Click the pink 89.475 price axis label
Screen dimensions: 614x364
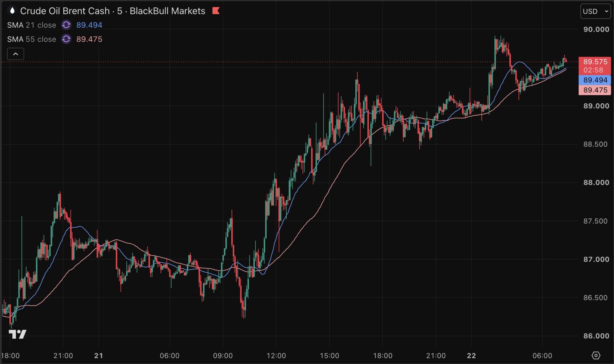[595, 90]
